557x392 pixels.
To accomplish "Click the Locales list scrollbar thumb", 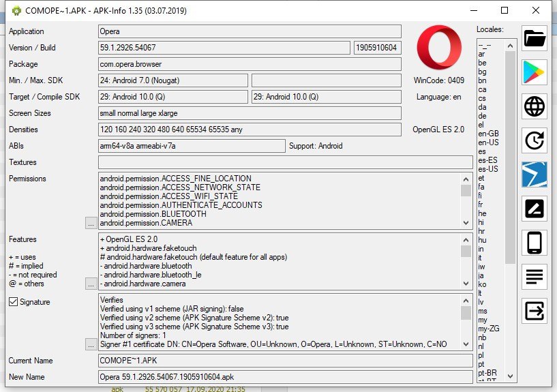I will point(510,157).
